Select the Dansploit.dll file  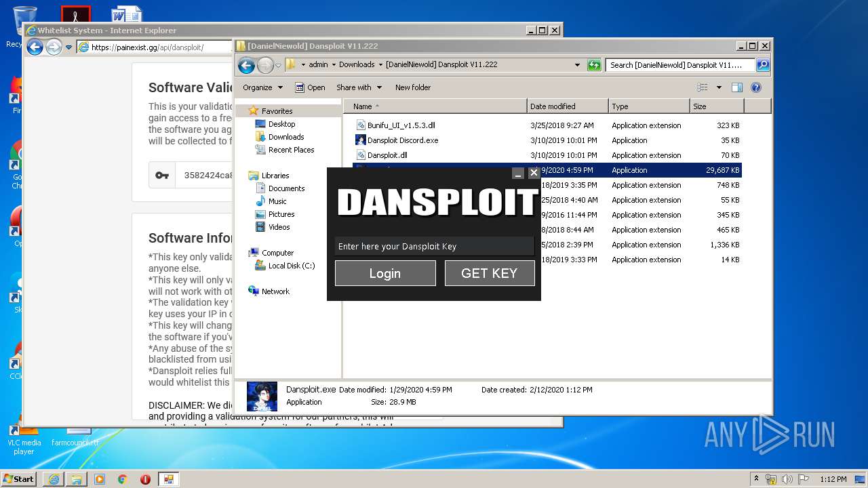[x=387, y=155]
